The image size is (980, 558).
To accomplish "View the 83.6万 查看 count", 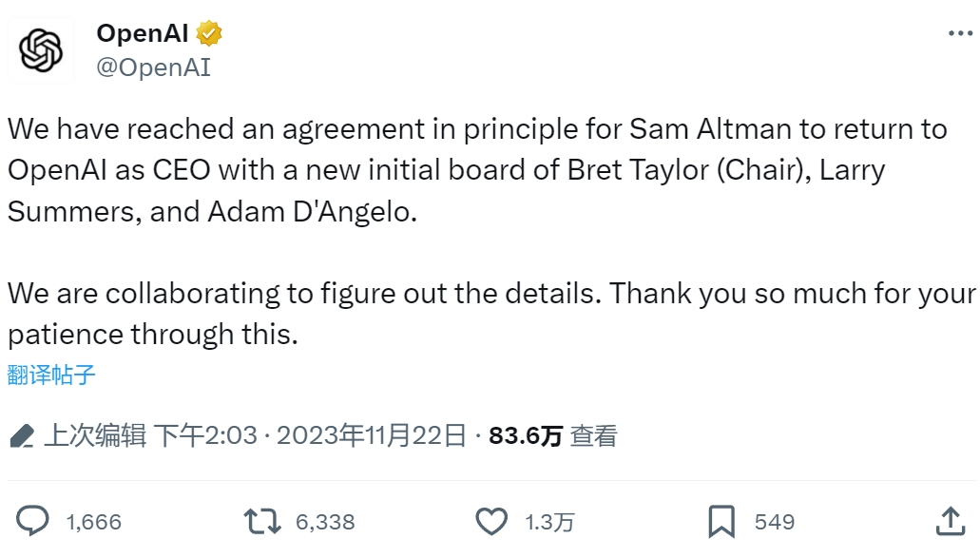I will [x=553, y=435].
